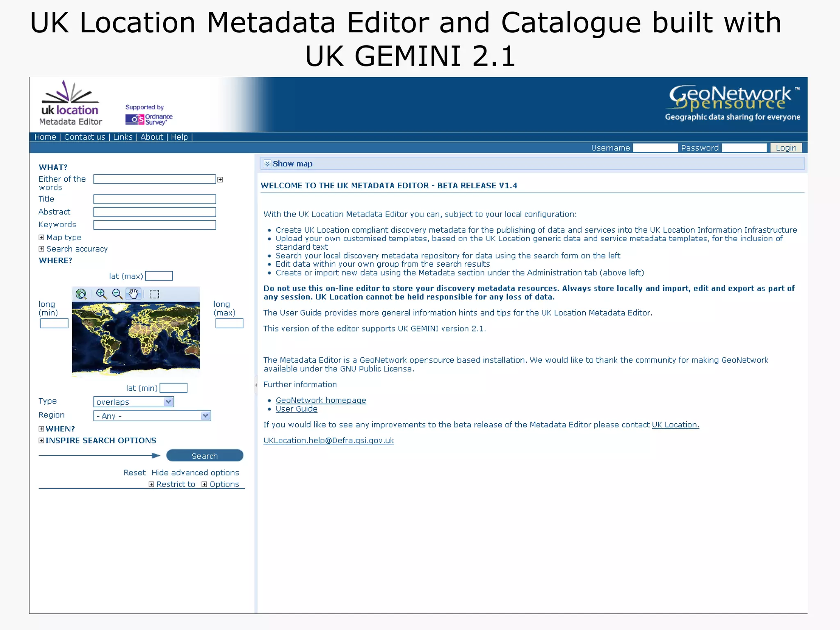Focus the long (min) field

pyautogui.click(x=54, y=324)
